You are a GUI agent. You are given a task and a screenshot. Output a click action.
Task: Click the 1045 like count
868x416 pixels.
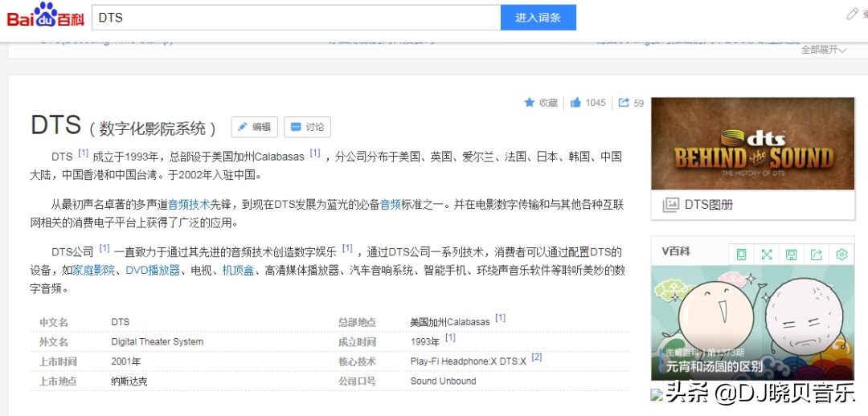[596, 102]
